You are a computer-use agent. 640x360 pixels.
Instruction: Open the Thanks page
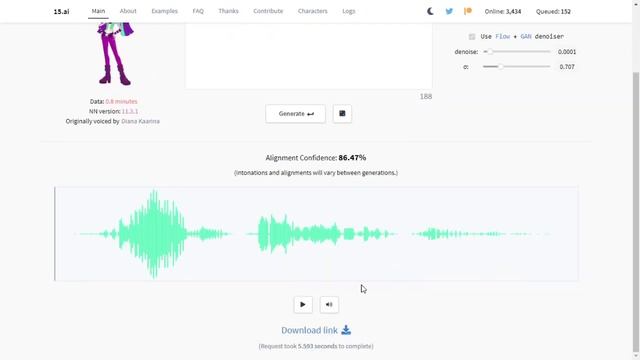pyautogui.click(x=228, y=11)
